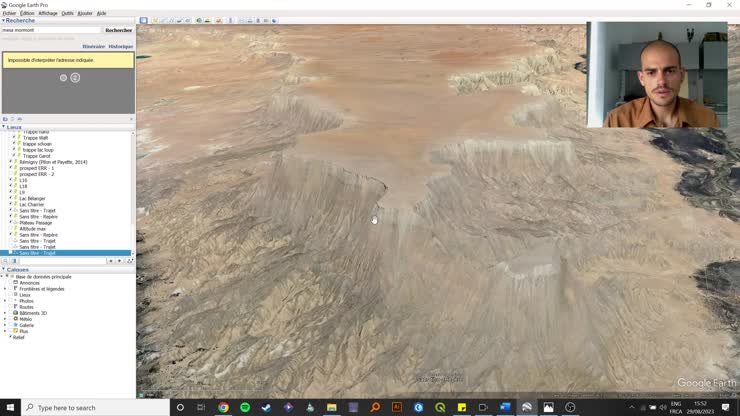
Task: Expand the Bâtiments 3D layer tree
Action: click(x=5, y=313)
